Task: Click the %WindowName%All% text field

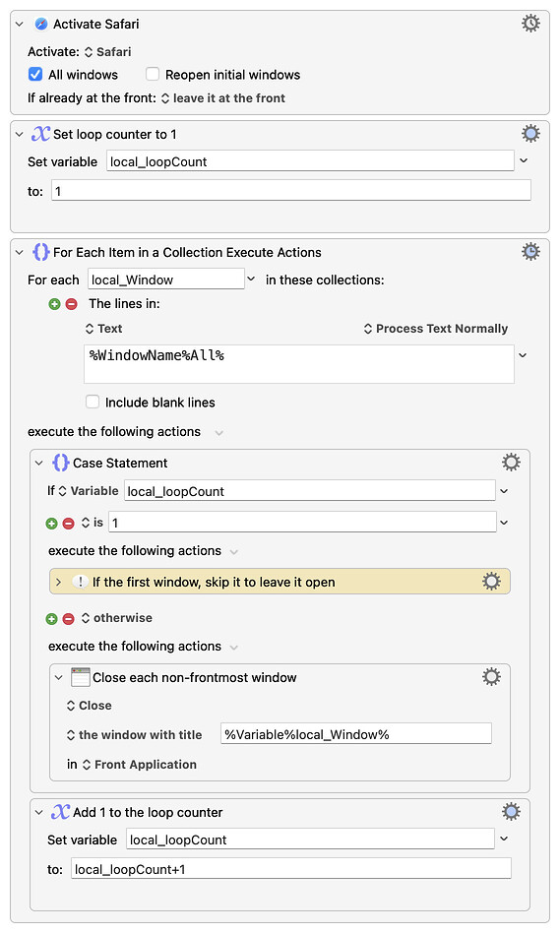Action: click(x=299, y=364)
